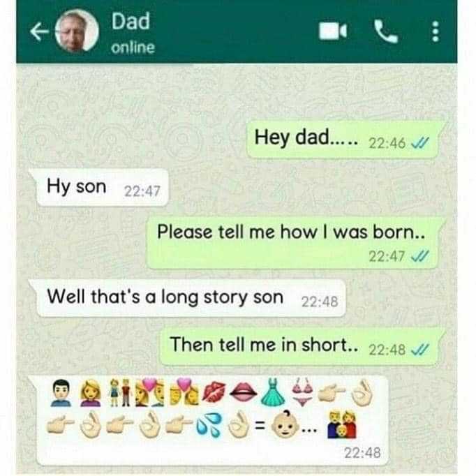Tap the back arrow icon
Screen dimensions: 476x476
point(40,31)
